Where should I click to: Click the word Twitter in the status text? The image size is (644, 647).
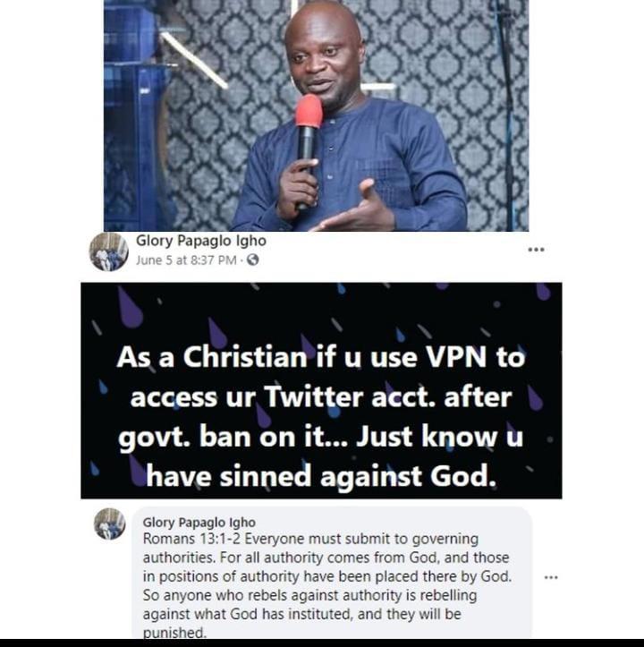point(314,397)
